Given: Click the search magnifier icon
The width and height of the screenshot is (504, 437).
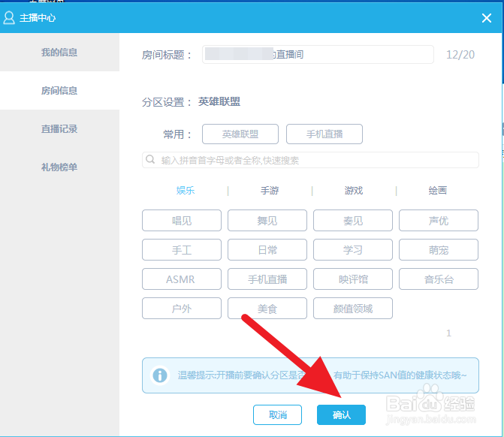Looking at the screenshot, I should click(150, 159).
